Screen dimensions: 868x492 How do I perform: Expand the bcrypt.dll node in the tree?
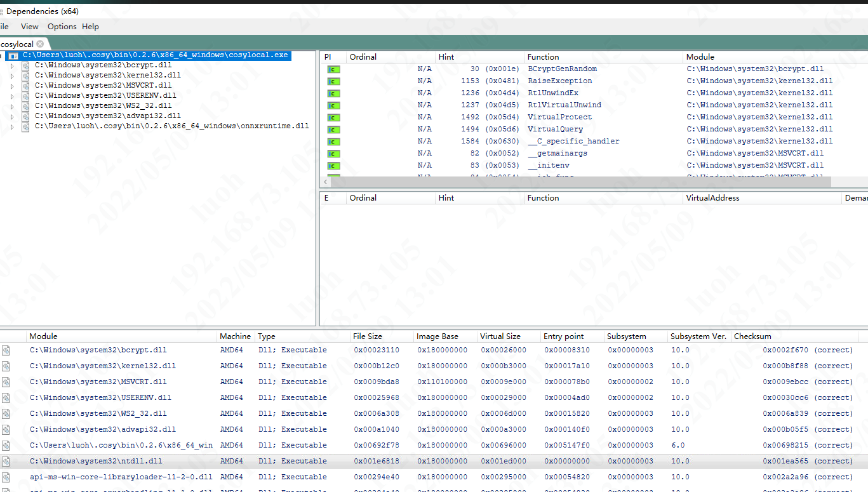11,65
